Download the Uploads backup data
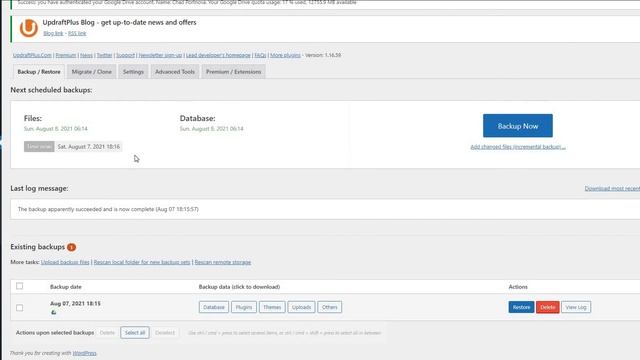Screen dimensions: 640x360 301,307
